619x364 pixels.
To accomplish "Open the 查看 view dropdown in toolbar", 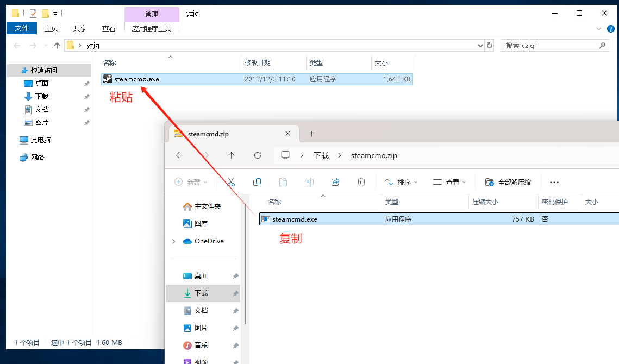I will click(449, 183).
